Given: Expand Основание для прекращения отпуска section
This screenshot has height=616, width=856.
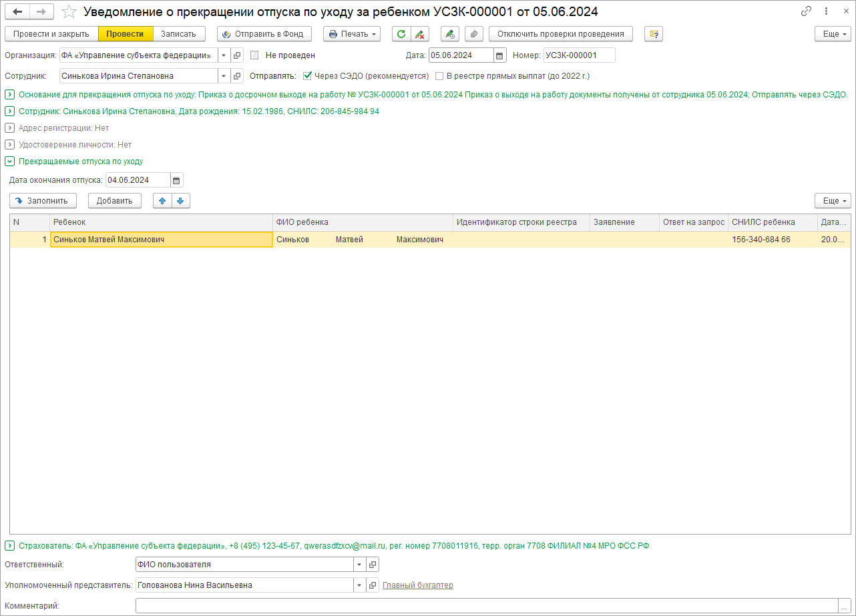Looking at the screenshot, I should [x=9, y=95].
